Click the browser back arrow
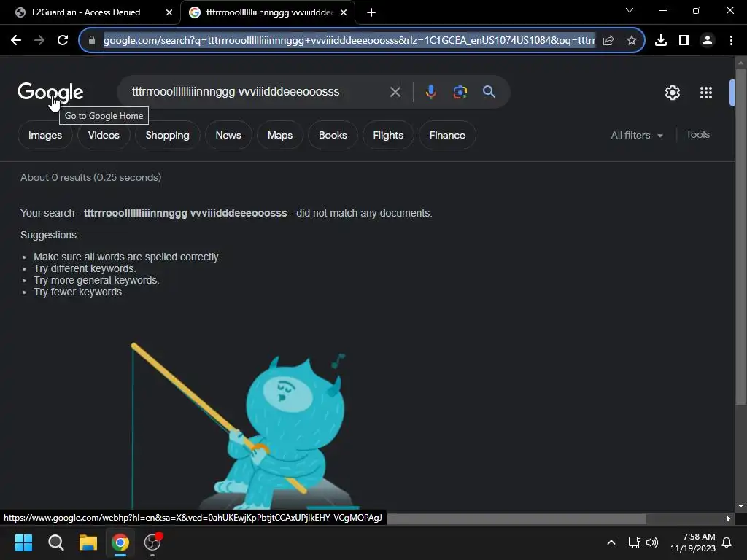 pyautogui.click(x=16, y=41)
